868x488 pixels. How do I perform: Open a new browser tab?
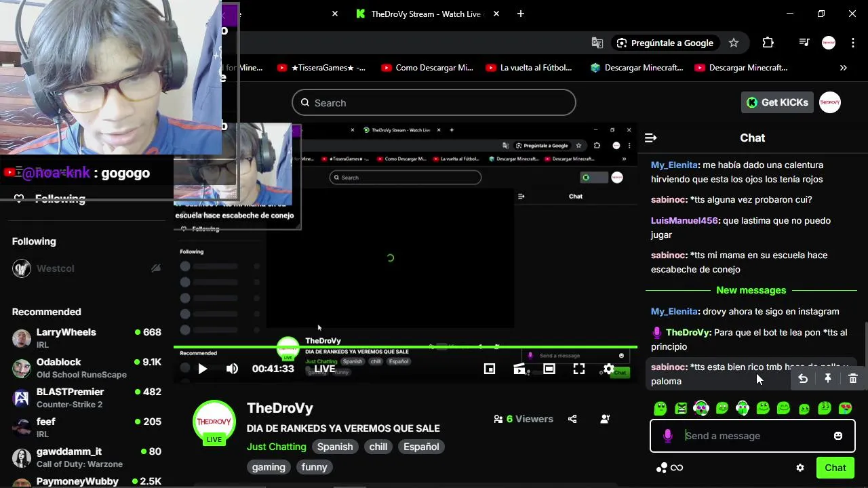pos(521,14)
